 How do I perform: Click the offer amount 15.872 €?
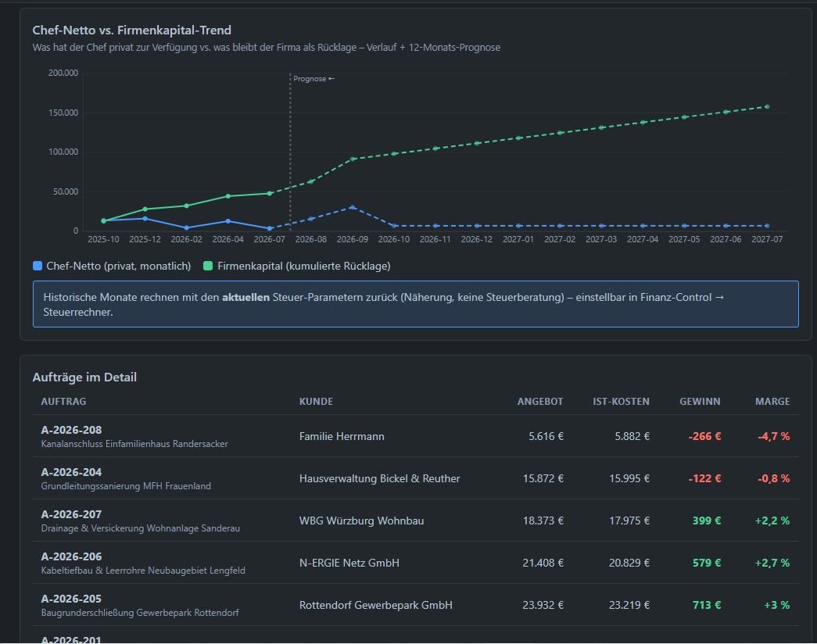point(543,479)
